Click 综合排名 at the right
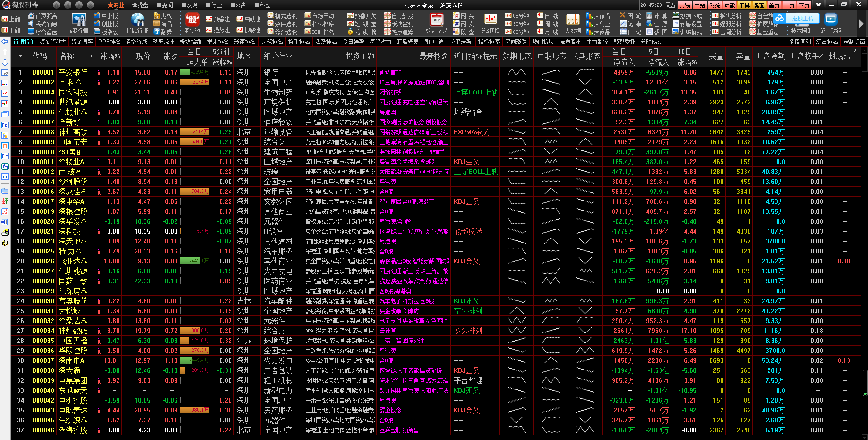Viewport: 868px width, 440px height. click(827, 42)
